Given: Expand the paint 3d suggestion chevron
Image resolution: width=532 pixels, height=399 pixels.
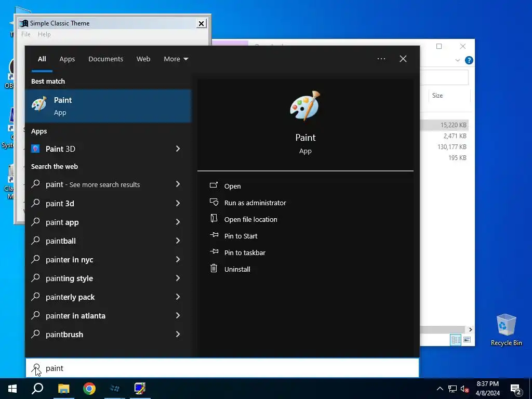Looking at the screenshot, I should pyautogui.click(x=178, y=203).
